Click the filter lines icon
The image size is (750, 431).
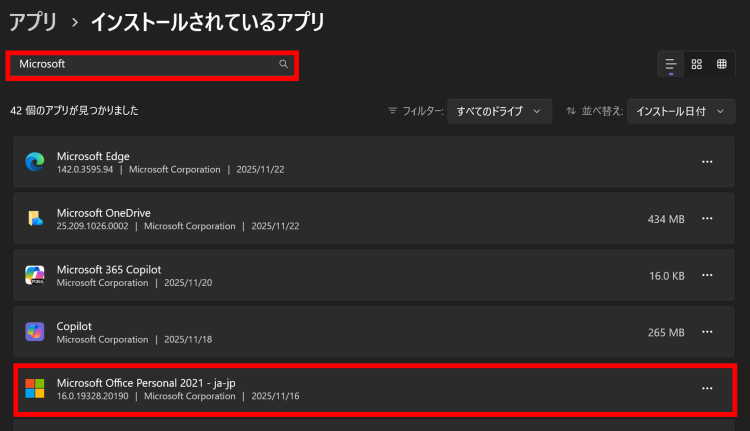coord(393,111)
